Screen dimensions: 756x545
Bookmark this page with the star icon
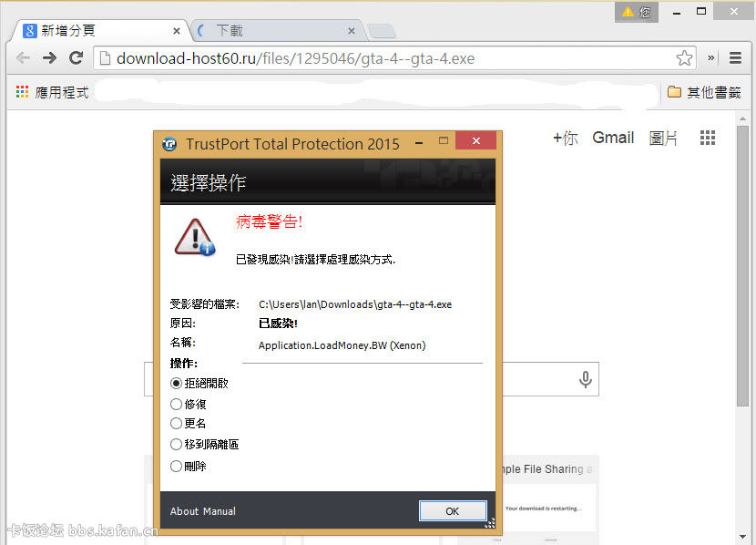point(684,58)
